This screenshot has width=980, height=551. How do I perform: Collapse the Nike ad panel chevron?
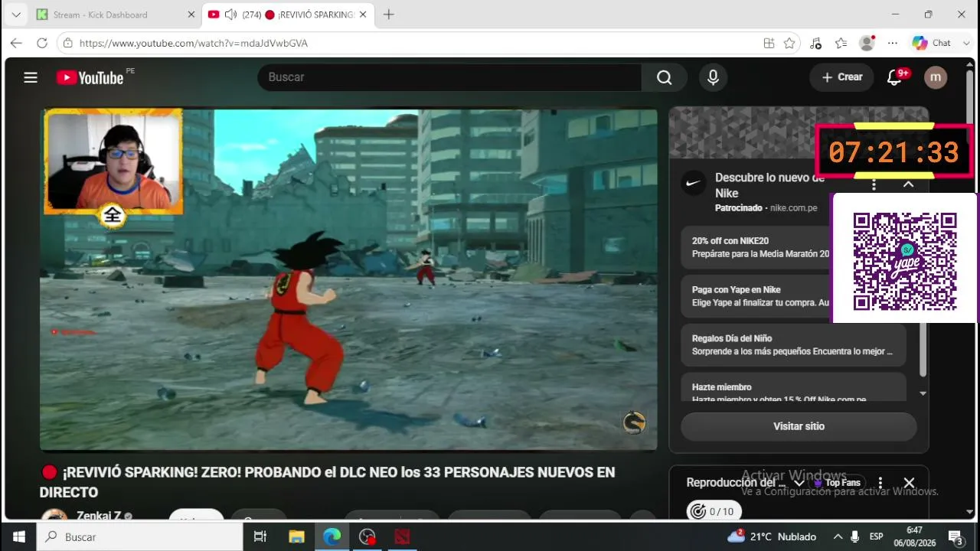908,184
